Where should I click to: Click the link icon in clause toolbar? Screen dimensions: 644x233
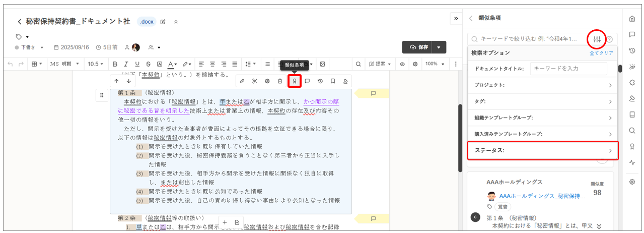tap(242, 81)
